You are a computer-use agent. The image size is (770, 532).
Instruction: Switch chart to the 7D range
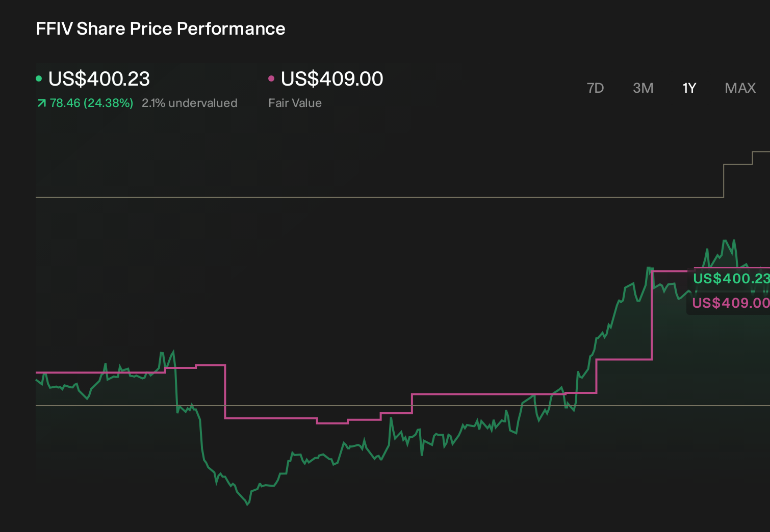click(595, 88)
